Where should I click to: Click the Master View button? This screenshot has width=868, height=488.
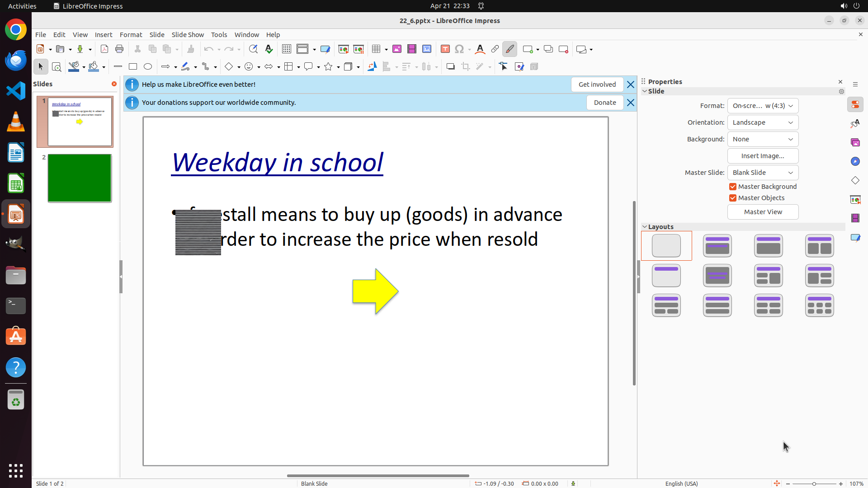(763, 212)
